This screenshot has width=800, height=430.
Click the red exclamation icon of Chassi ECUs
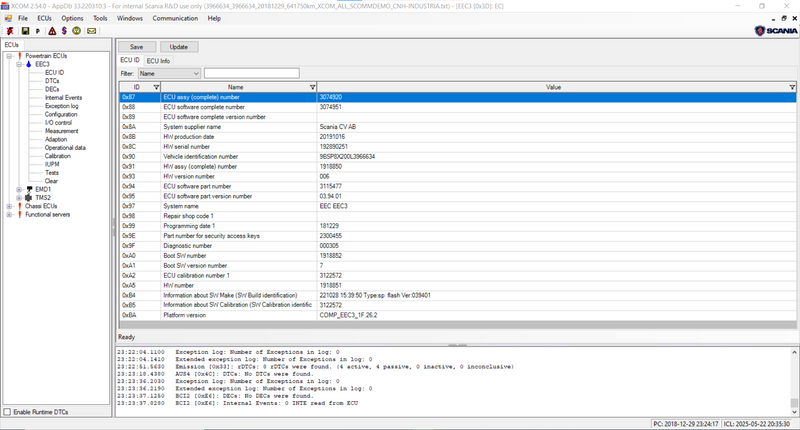[20, 206]
